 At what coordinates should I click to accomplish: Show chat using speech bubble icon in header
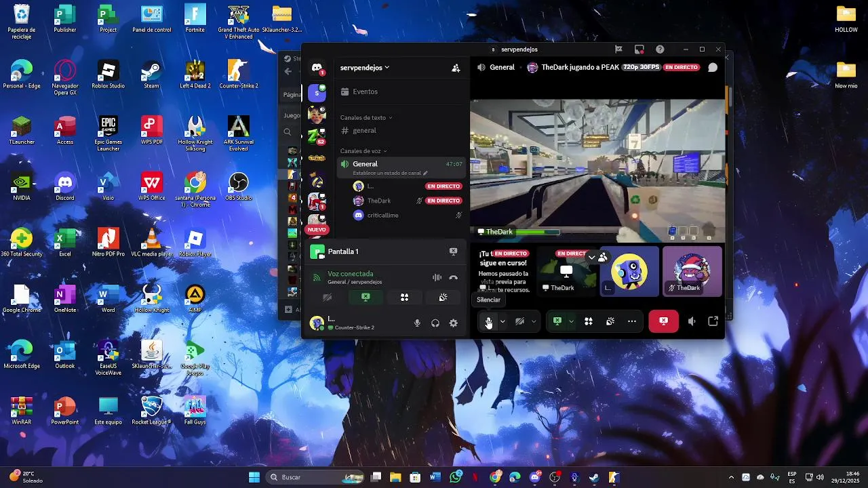[x=713, y=68]
